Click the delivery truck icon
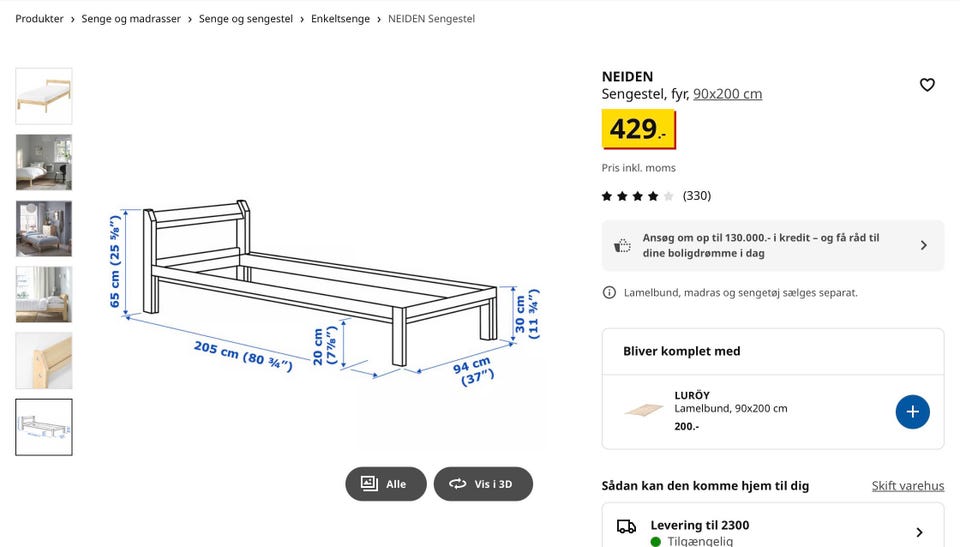 pyautogui.click(x=627, y=526)
